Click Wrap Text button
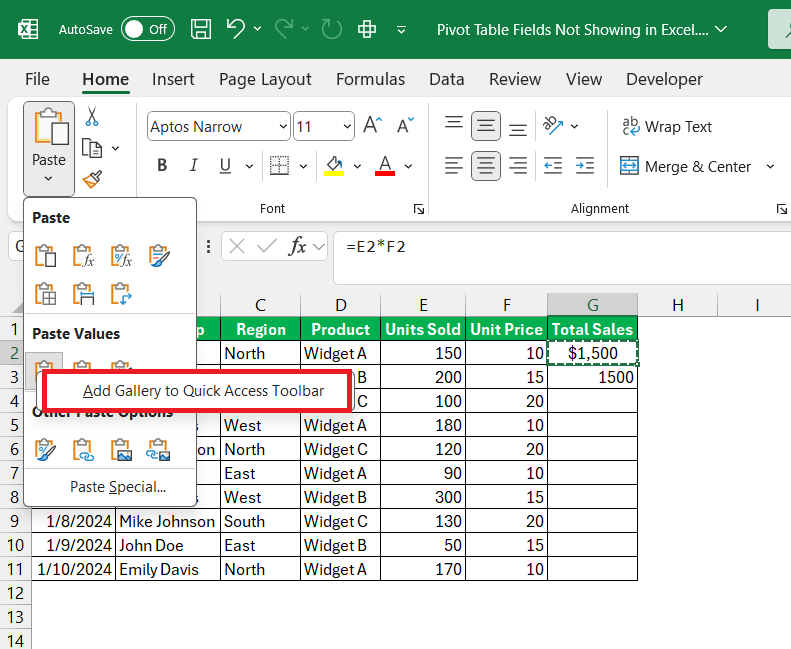Screen dimensions: 791x649 pyautogui.click(x=667, y=126)
